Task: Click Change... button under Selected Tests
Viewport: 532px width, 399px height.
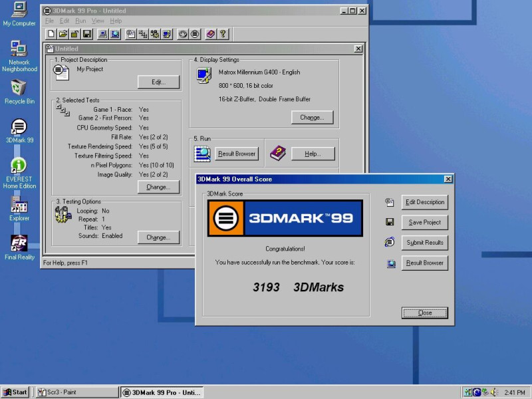Action: coord(158,187)
